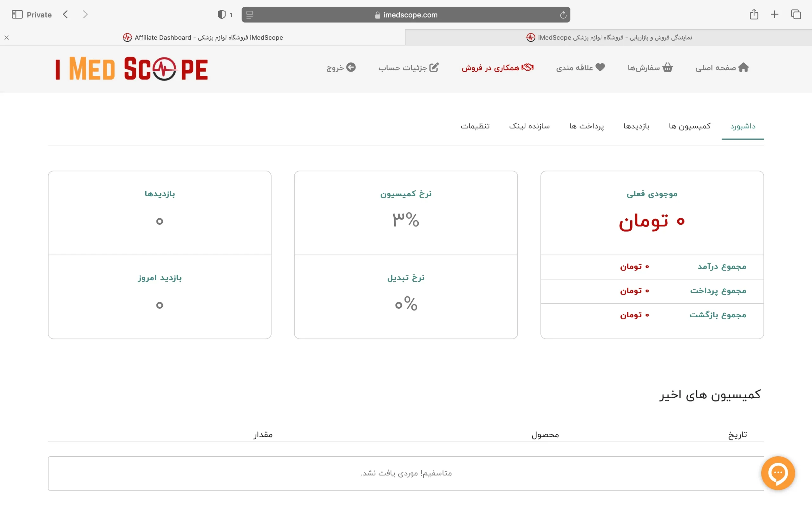Image resolution: width=812 pixels, height=507 pixels.
Task: Open the Share menu icon
Action: point(754,14)
